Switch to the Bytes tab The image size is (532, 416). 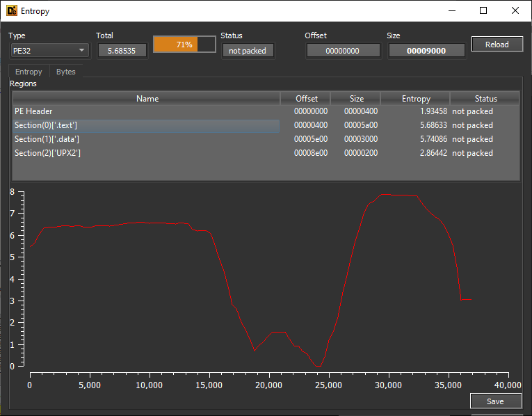pyautogui.click(x=66, y=72)
